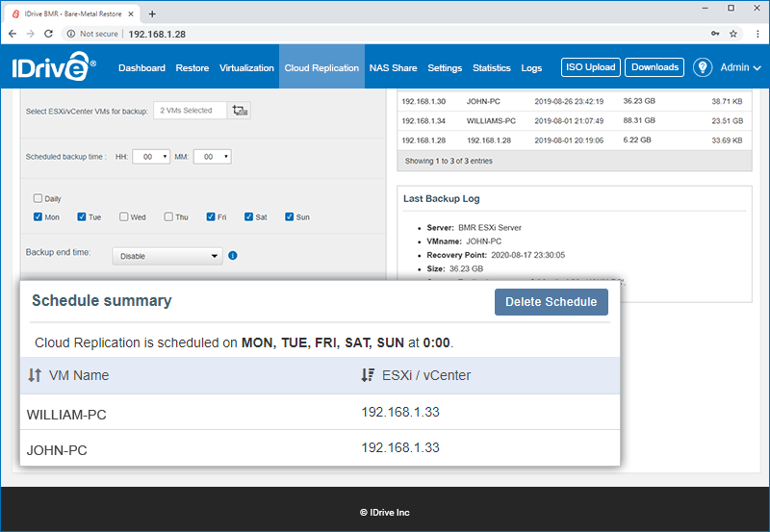Image resolution: width=770 pixels, height=532 pixels.
Task: Open the Virtualization tab
Action: pyautogui.click(x=246, y=67)
